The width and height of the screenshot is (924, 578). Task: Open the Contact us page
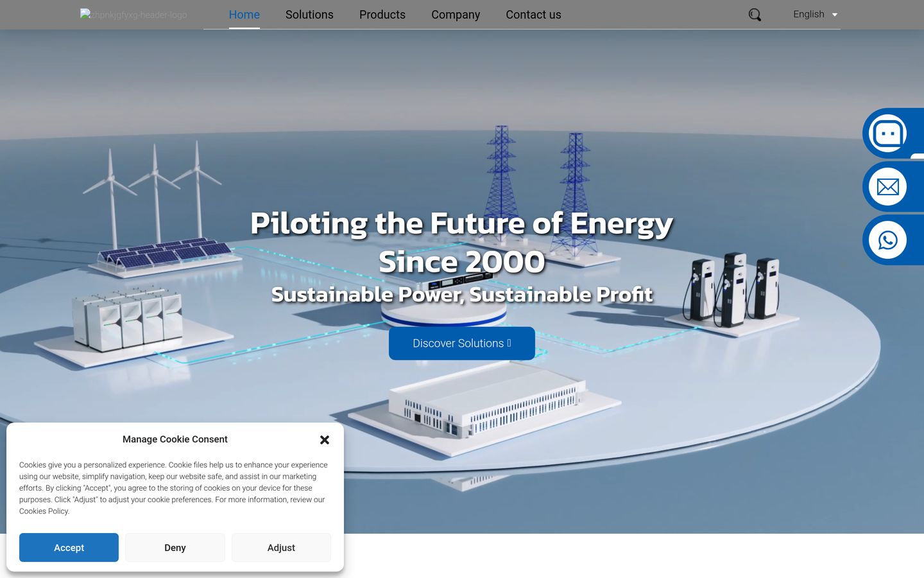[x=533, y=15]
